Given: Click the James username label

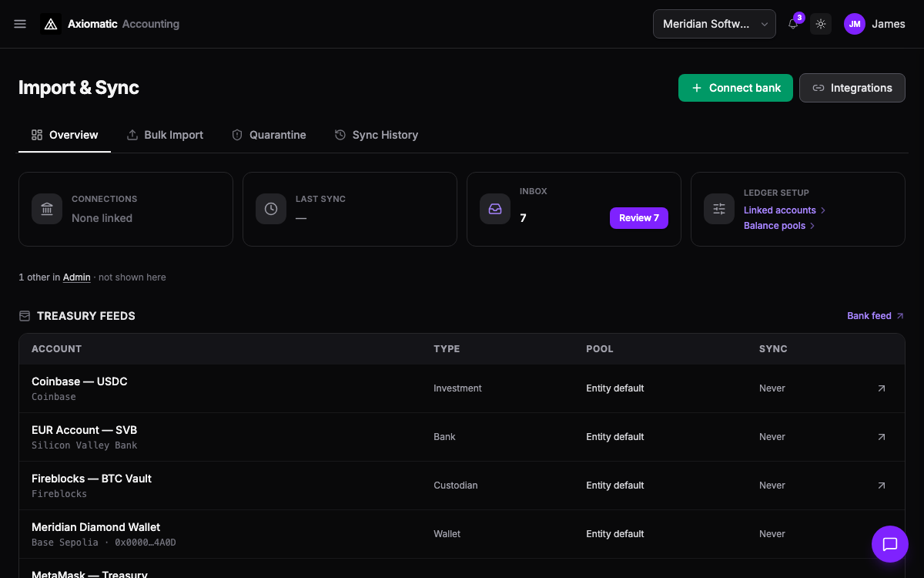Looking at the screenshot, I should (x=889, y=24).
